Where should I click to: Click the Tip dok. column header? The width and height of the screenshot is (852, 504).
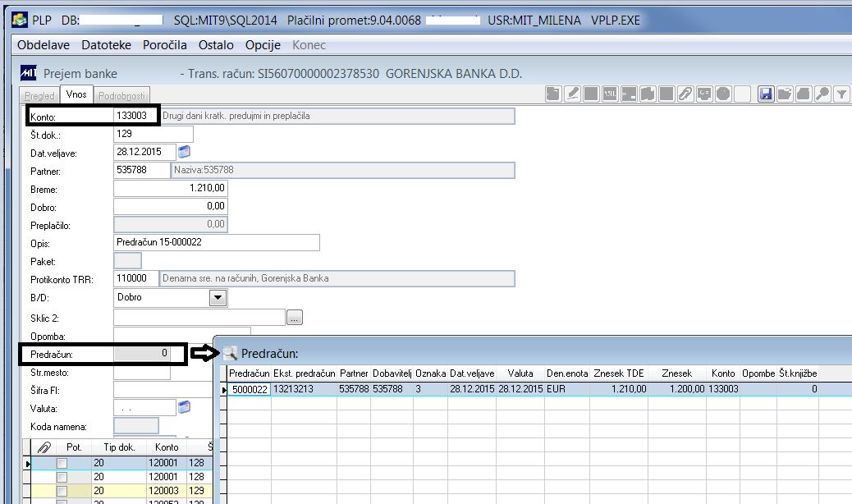[x=119, y=447]
